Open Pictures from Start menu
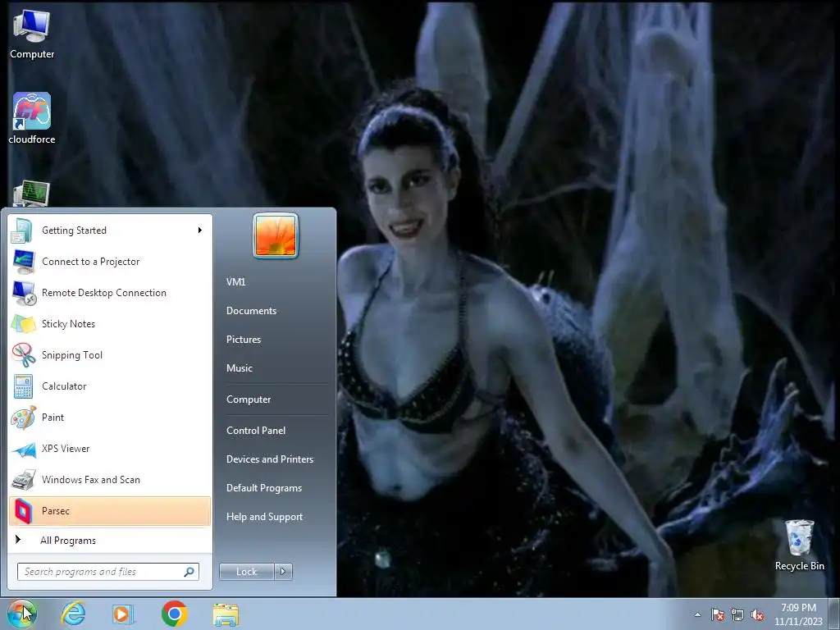This screenshot has width=840, height=630. (x=243, y=340)
